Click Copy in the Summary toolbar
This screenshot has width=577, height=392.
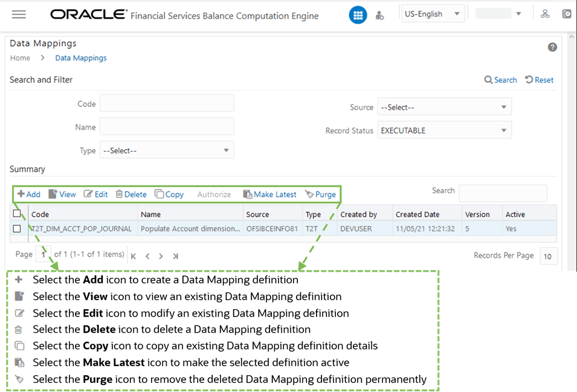pos(169,194)
